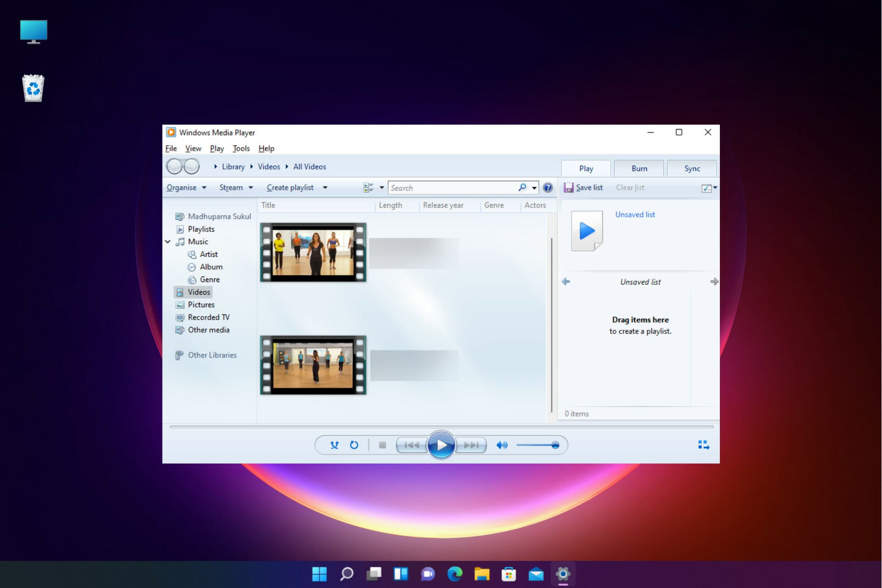The image size is (882, 588).
Task: Open the File menu
Action: [x=171, y=148]
